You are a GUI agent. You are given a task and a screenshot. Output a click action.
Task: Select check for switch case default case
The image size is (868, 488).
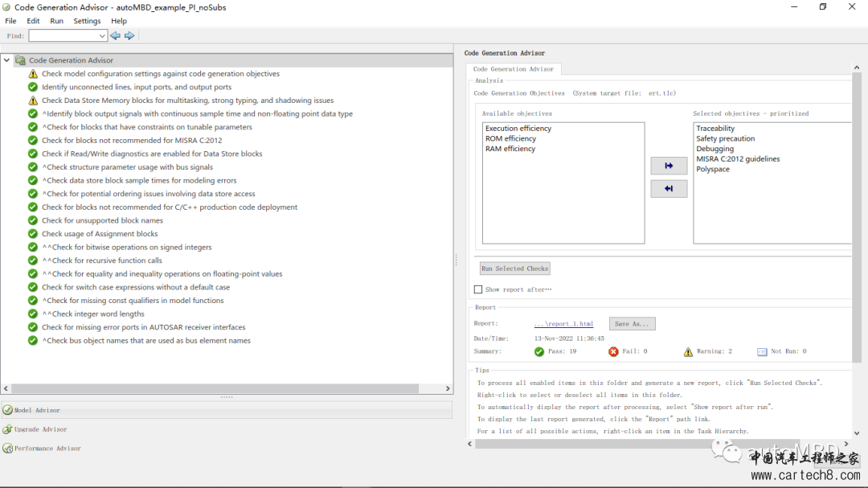136,287
